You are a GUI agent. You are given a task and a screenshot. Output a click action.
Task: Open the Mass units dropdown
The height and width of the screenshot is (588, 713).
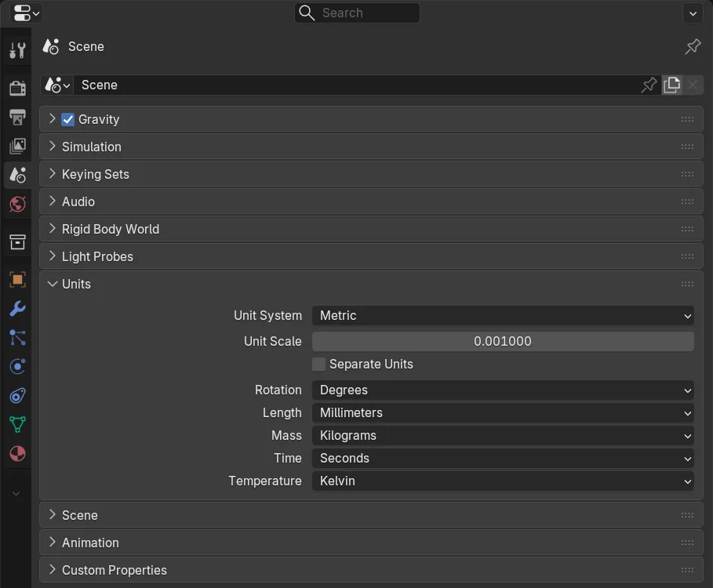pyautogui.click(x=503, y=435)
